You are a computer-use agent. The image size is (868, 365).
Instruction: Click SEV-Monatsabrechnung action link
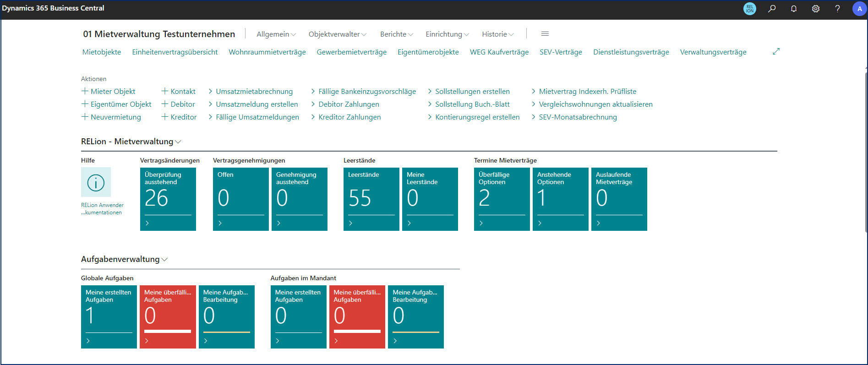578,117
